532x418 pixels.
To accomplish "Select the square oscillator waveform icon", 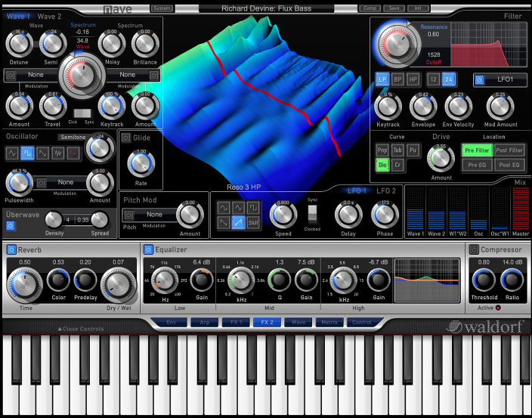I will click(27, 153).
